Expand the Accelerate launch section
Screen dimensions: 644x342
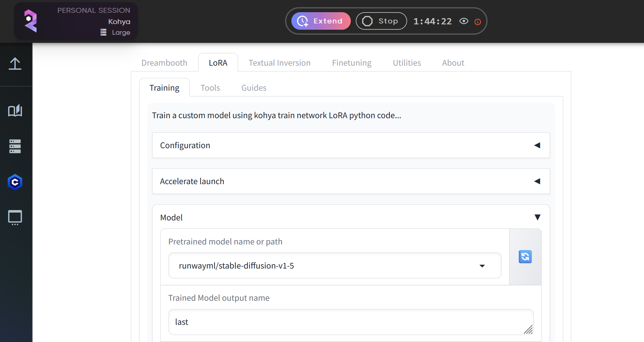(x=538, y=181)
